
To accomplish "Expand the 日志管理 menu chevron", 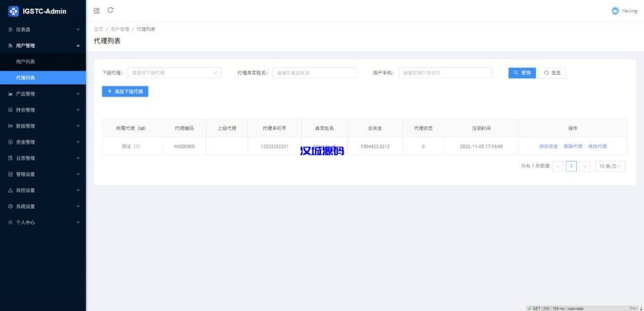I will click(x=78, y=158).
